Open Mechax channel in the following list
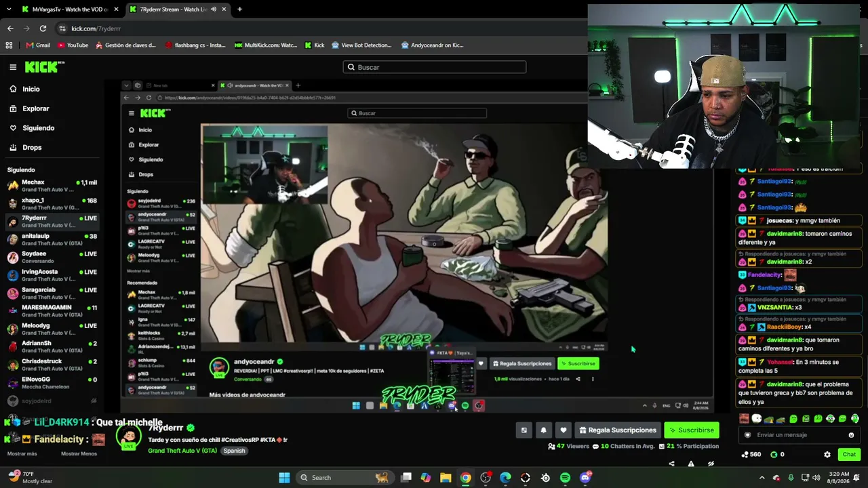The width and height of the screenshot is (868, 488). (52, 186)
